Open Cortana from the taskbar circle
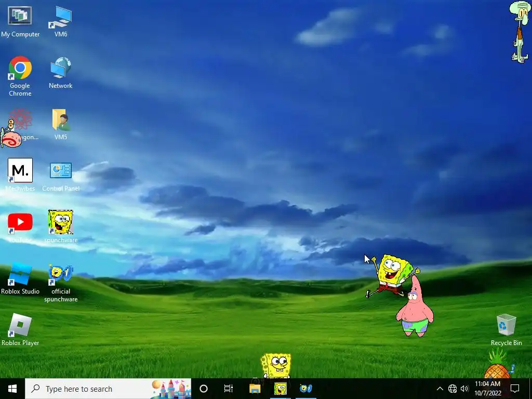Screen dimensions: 532x399 coord(204,389)
